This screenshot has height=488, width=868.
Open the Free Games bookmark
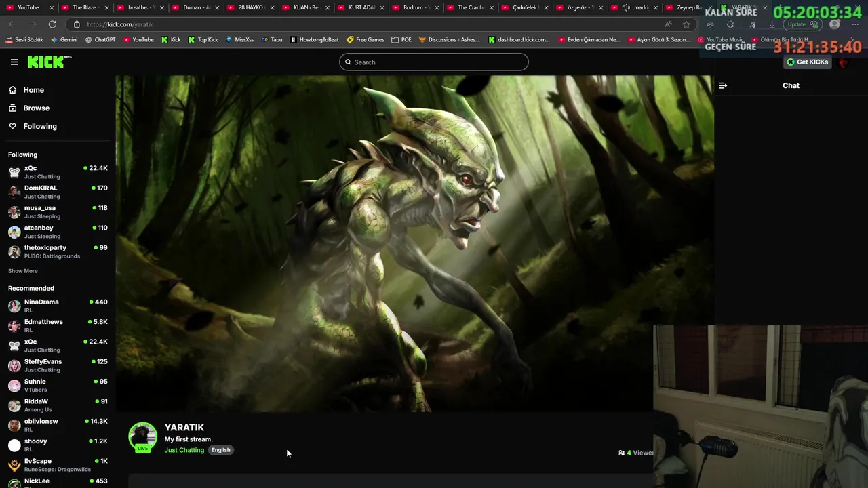point(366,40)
